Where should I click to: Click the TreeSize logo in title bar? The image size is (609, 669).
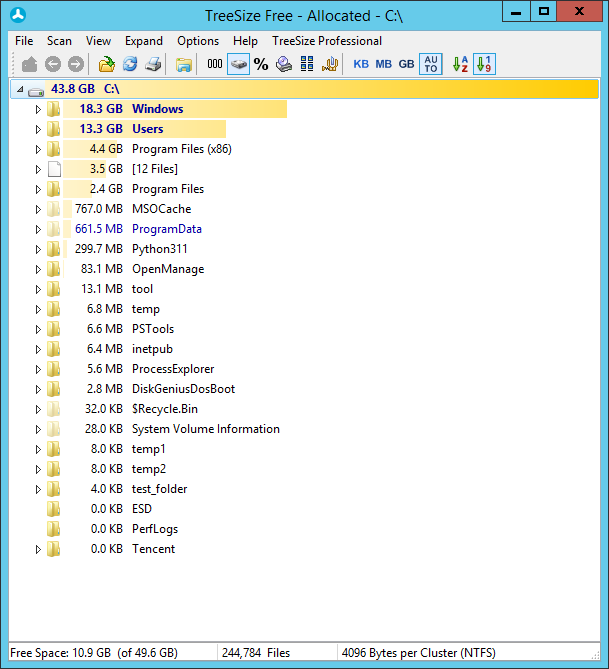[x=18, y=15]
